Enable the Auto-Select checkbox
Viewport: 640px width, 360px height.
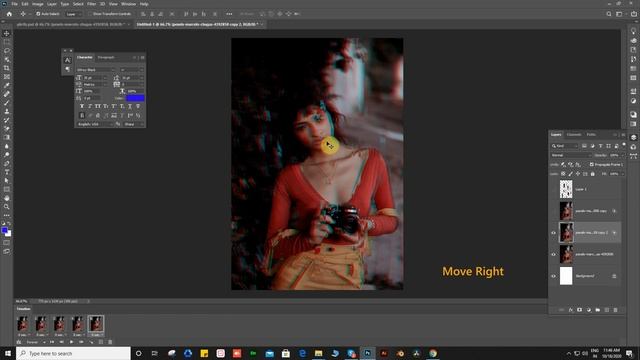(x=38, y=14)
